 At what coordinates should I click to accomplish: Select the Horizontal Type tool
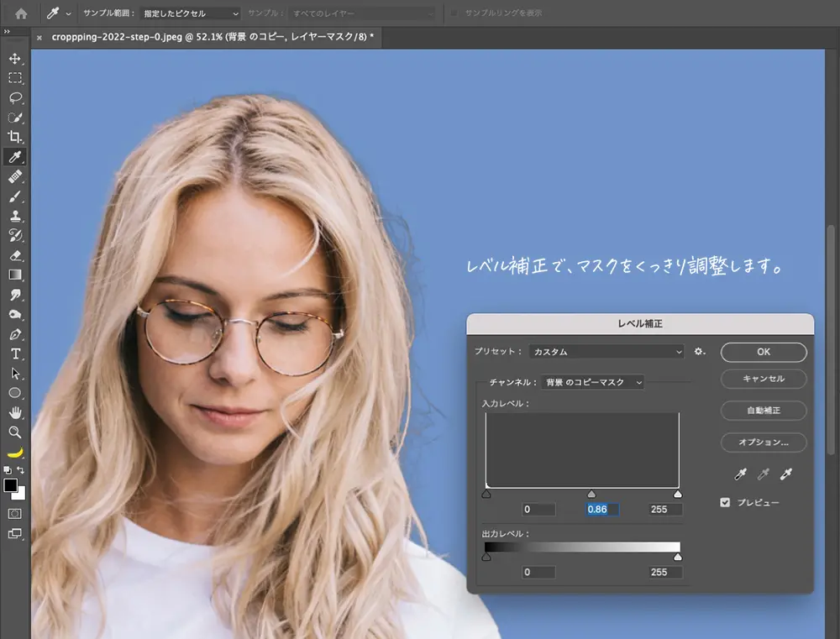[x=15, y=354]
